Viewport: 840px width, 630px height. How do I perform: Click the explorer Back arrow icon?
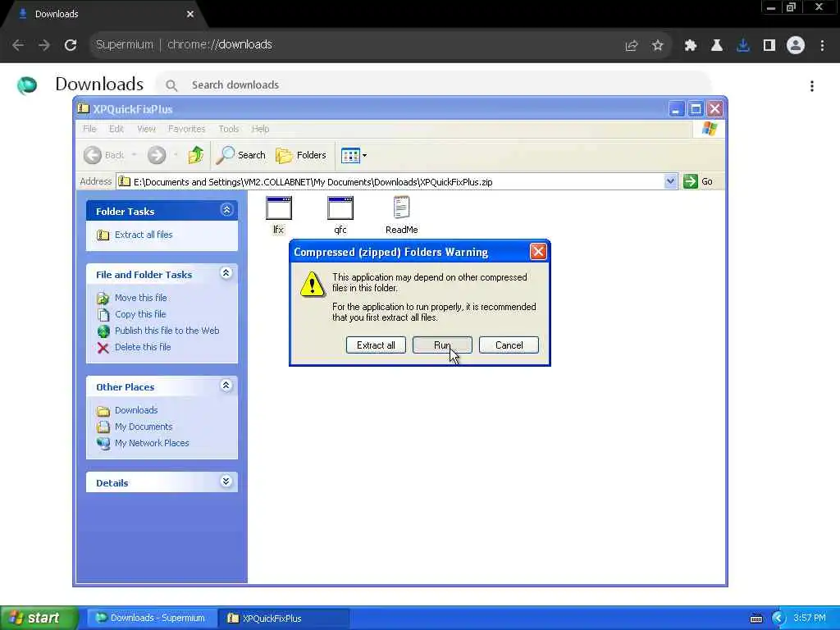point(93,155)
